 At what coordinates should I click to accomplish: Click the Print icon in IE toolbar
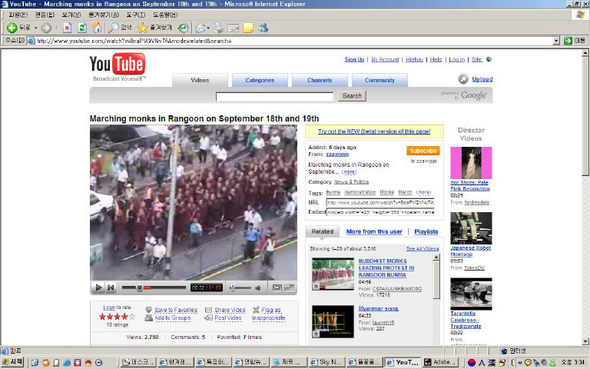(x=219, y=27)
